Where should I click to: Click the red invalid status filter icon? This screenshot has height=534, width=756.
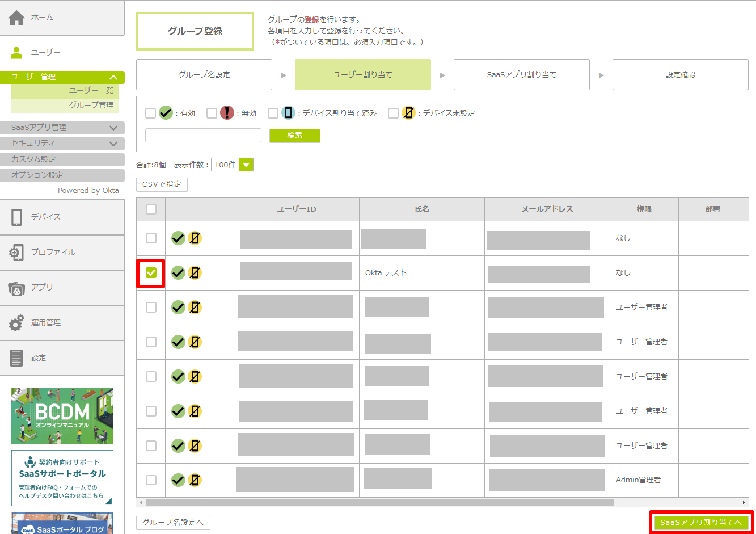pyautogui.click(x=227, y=113)
